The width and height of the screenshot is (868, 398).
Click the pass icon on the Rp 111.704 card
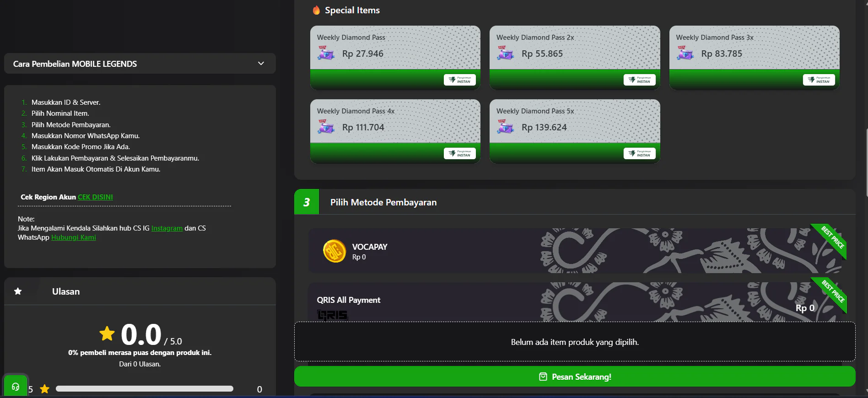click(x=326, y=127)
